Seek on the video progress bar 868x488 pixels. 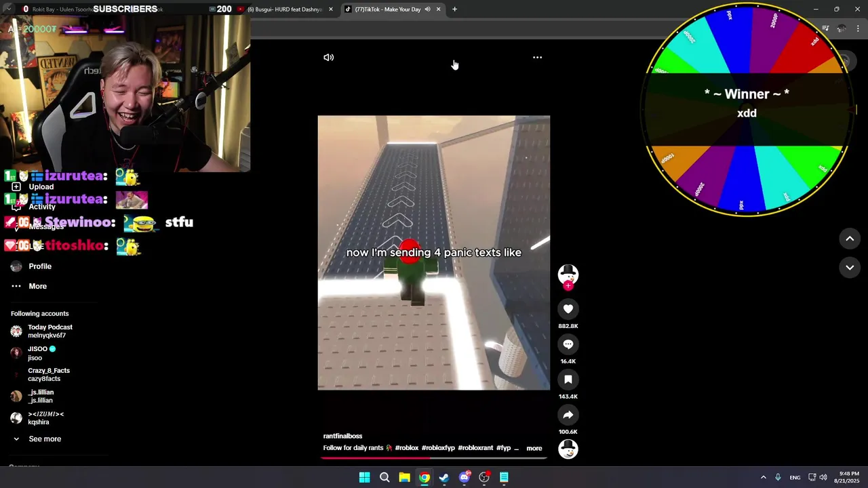[434, 457]
